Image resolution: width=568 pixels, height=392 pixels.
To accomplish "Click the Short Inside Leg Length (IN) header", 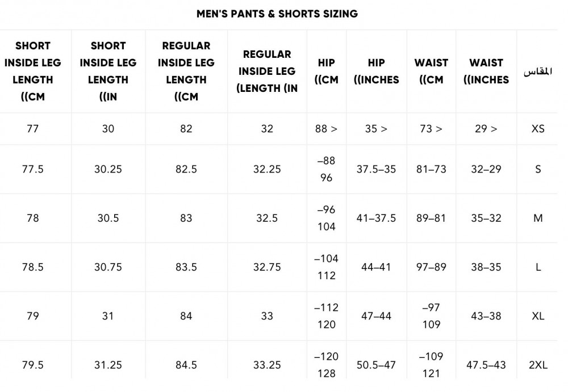I will click(x=108, y=71).
